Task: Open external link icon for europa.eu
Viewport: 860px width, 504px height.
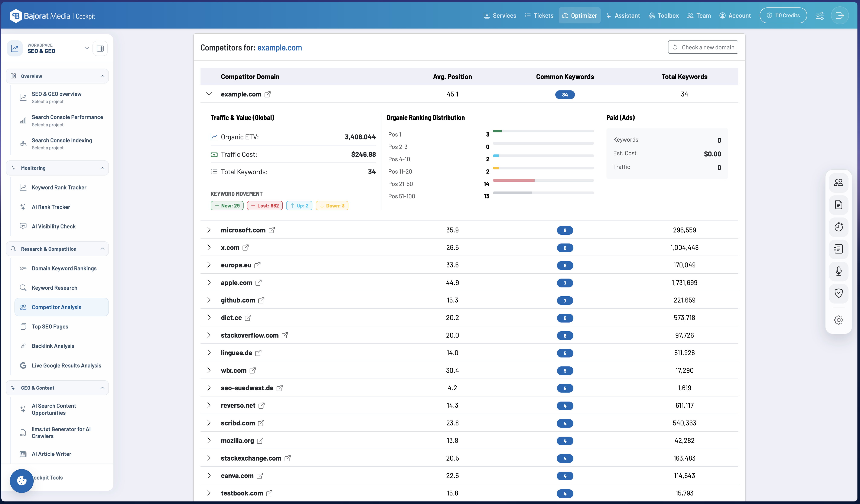Action: click(257, 265)
